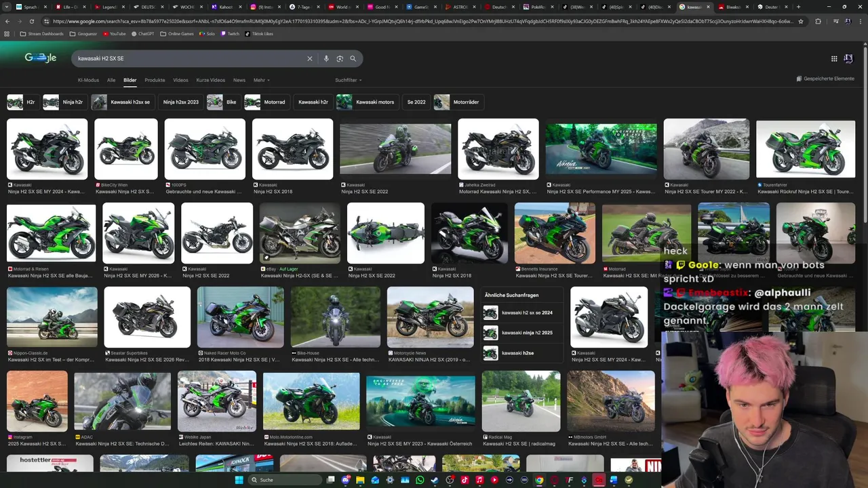Open the Google apps grid
Image resolution: width=868 pixels, height=488 pixels.
pyautogui.click(x=834, y=58)
